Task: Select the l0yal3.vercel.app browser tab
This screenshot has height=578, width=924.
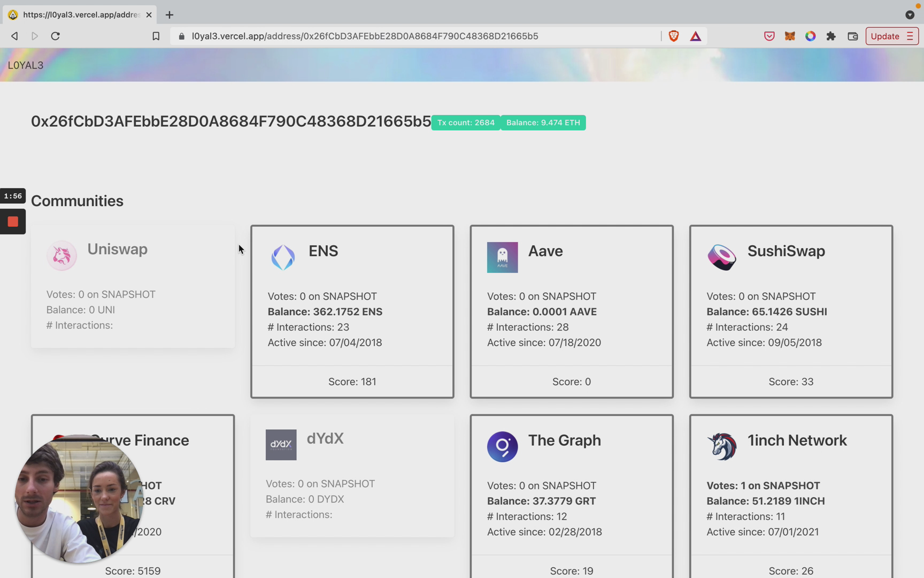Action: point(80,14)
